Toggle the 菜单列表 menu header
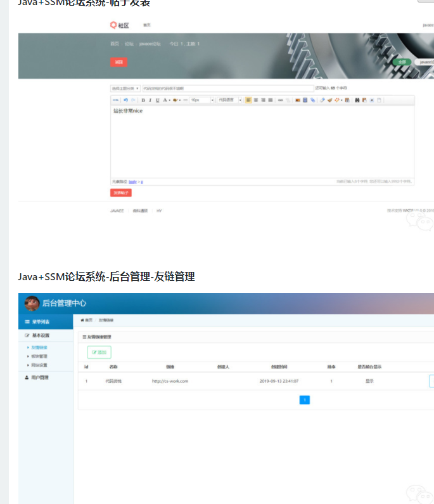Image resolution: width=434 pixels, height=504 pixels. [x=46, y=321]
